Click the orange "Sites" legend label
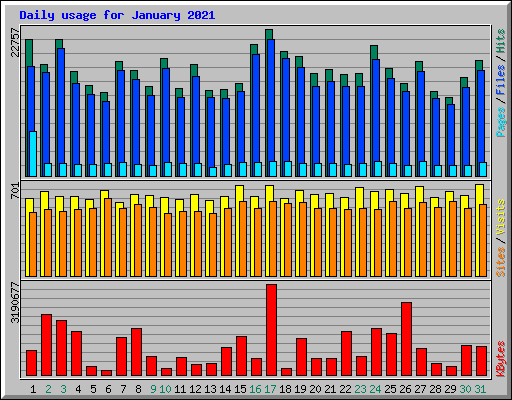 pyautogui.click(x=501, y=262)
